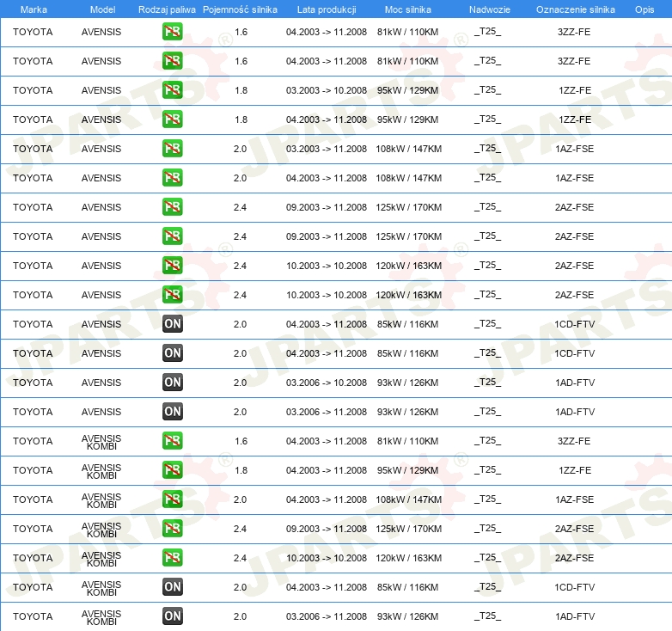
Task: Click engine size 1.6 in Avensis Kombi row
Action: click(x=241, y=441)
